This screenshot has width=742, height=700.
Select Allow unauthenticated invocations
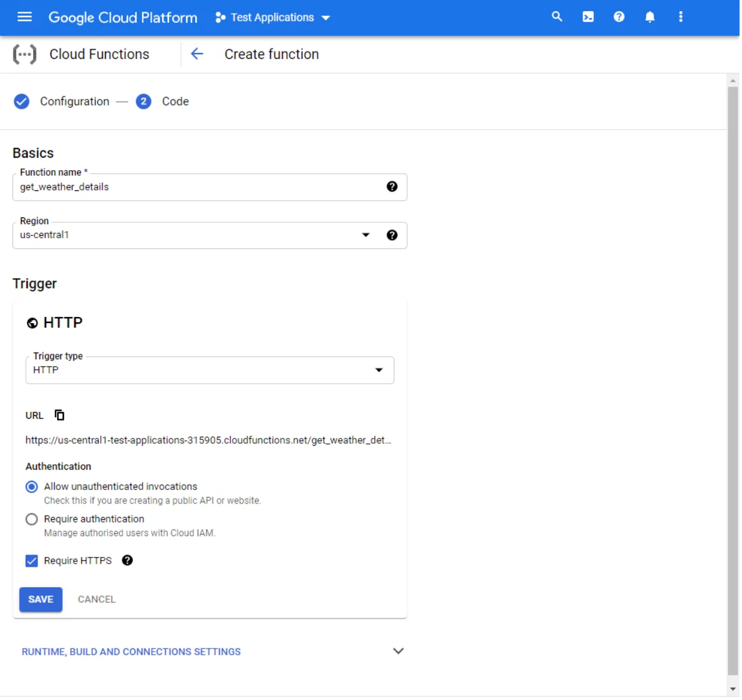31,486
